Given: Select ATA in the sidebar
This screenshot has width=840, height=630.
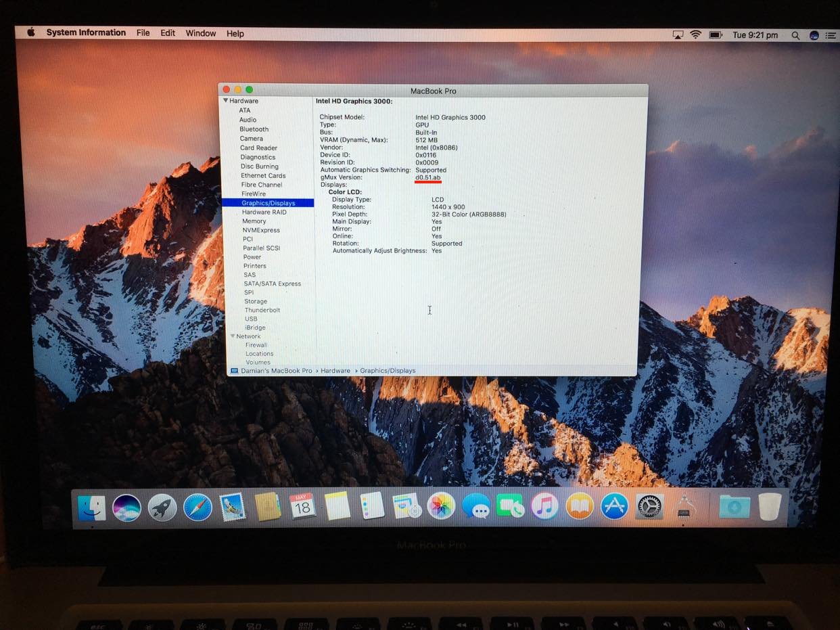Looking at the screenshot, I should click(245, 110).
